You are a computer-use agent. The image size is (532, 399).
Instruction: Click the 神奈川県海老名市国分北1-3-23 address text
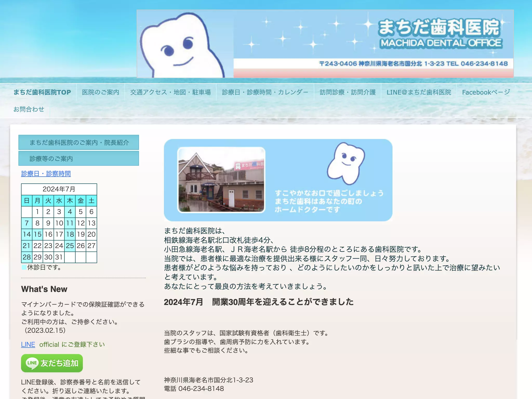[x=209, y=380]
